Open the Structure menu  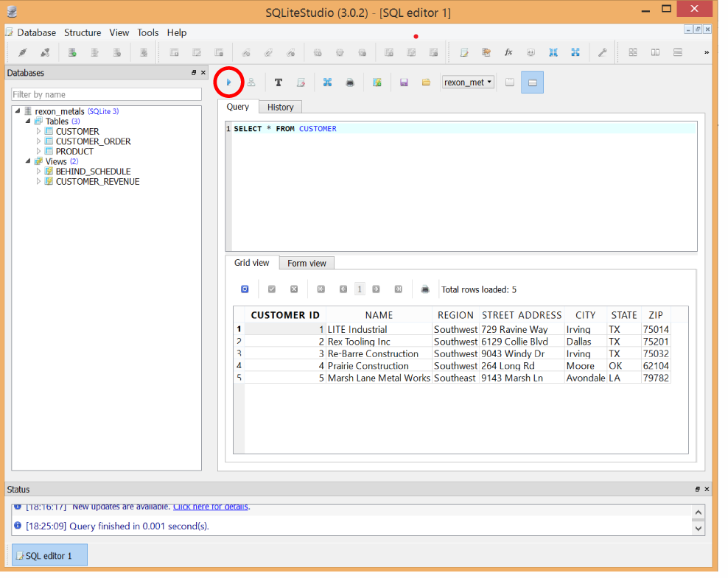click(83, 33)
